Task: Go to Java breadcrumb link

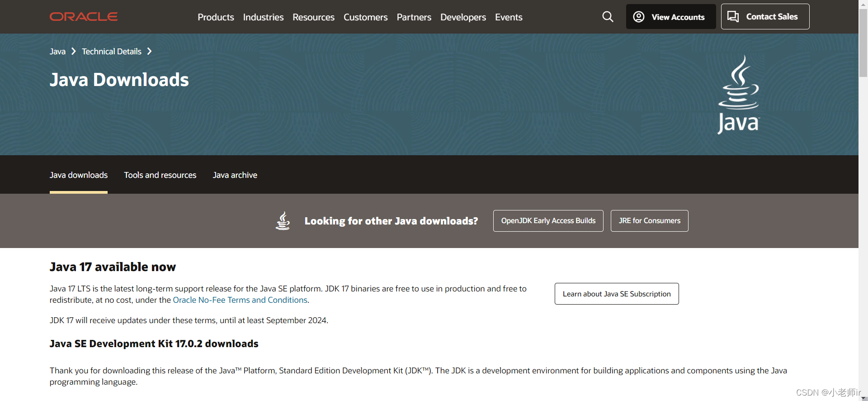Action: [57, 52]
